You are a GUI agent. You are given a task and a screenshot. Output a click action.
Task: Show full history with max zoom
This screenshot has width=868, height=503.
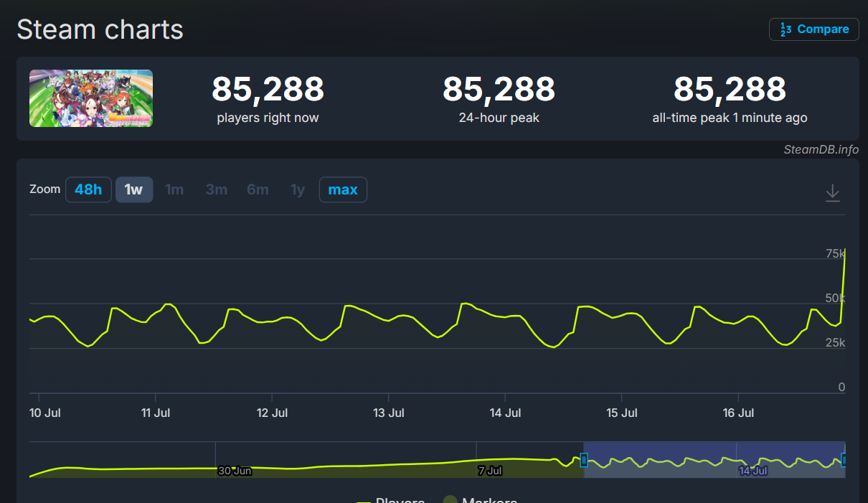click(343, 189)
